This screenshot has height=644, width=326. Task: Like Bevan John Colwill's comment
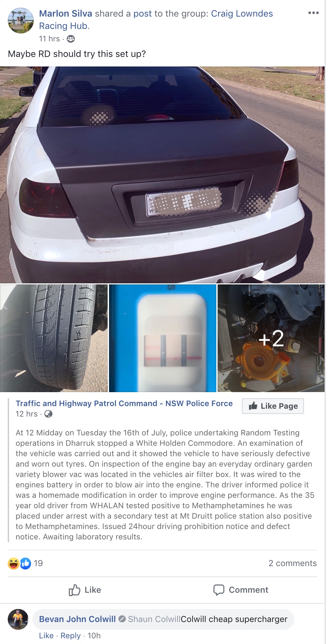point(46,636)
